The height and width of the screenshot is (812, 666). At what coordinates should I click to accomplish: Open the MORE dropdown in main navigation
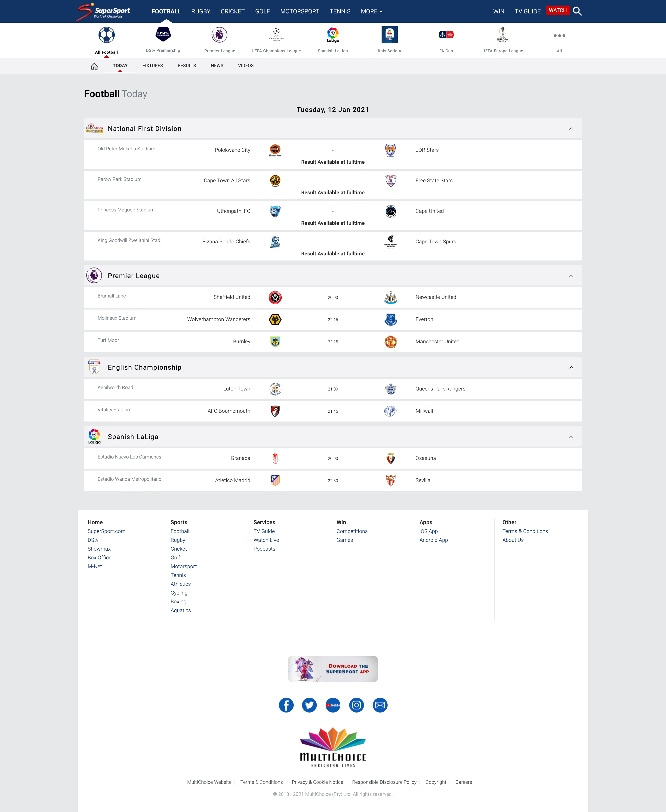[x=371, y=12]
